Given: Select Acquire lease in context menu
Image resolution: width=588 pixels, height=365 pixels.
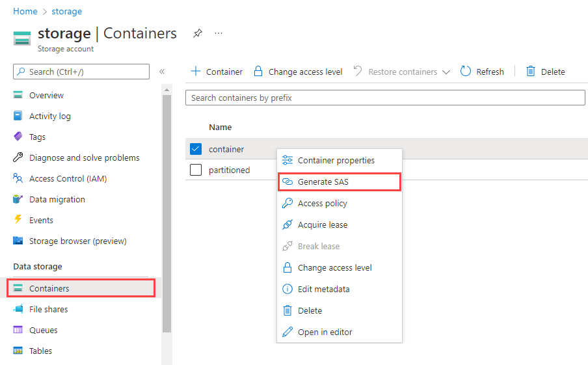Looking at the screenshot, I should coord(322,224).
